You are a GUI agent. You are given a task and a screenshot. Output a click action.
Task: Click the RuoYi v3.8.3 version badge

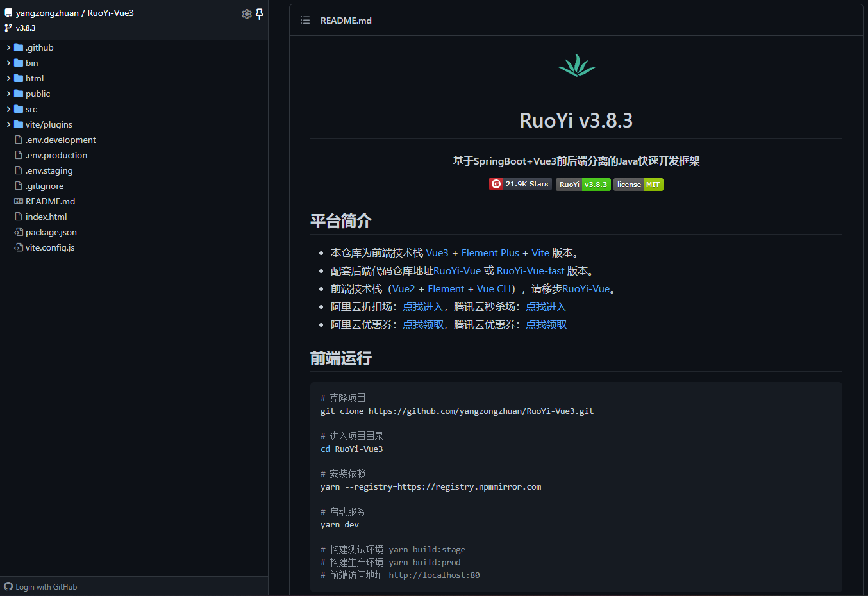583,185
